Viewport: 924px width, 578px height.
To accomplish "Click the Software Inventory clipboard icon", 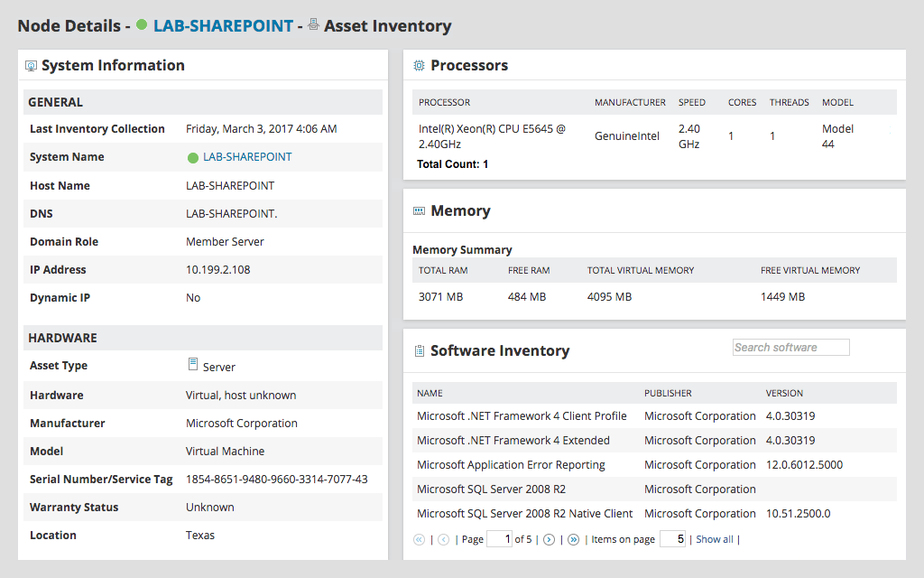I will 419,350.
